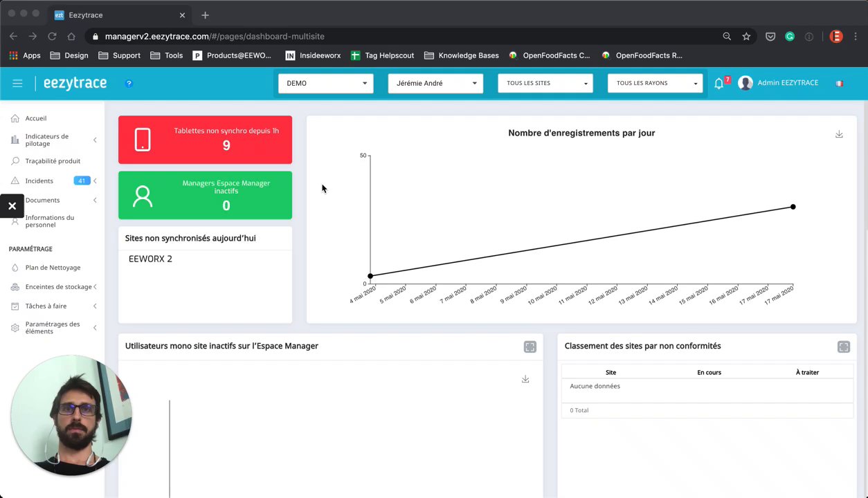868x498 pixels.
Task: Bookmark this page with the star icon
Action: click(746, 37)
